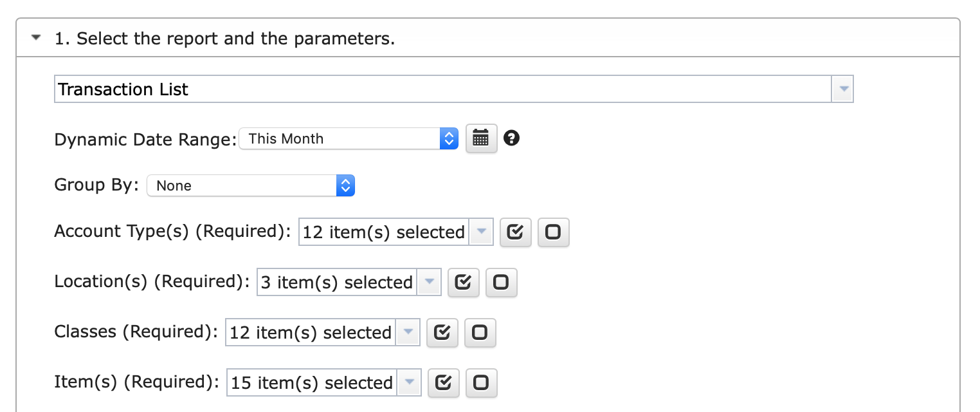
Task: Expand the Location(s) 3 items selected list
Action: [x=349, y=282]
